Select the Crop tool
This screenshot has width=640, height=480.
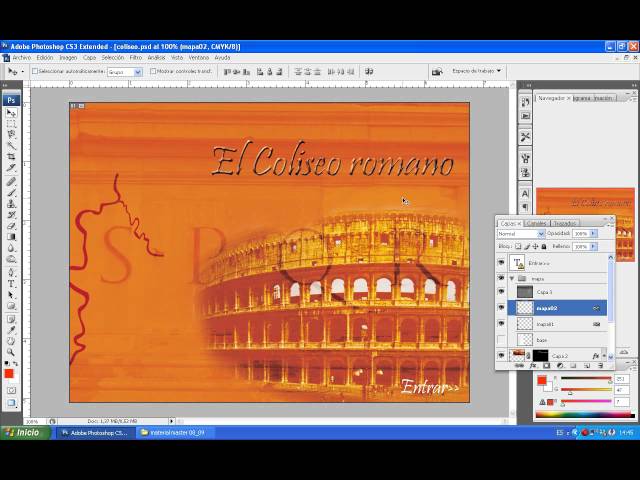[11, 157]
